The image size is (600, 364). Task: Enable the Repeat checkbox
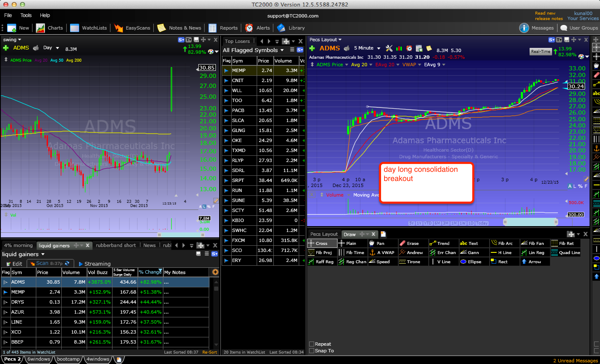click(x=311, y=344)
